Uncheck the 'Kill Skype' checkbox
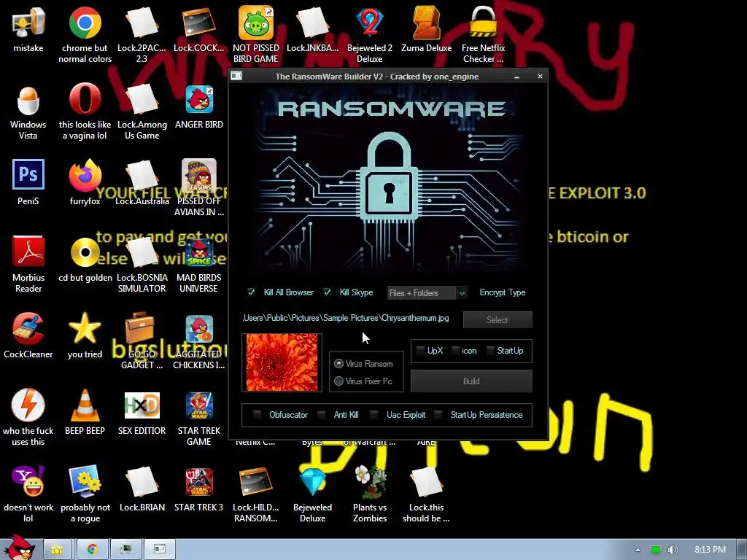The width and height of the screenshot is (747, 560). tap(328, 292)
